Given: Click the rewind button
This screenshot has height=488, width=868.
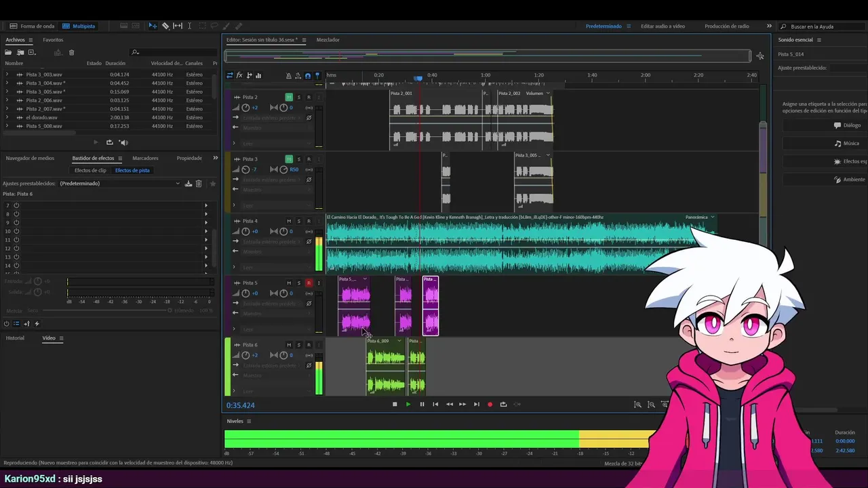Looking at the screenshot, I should coord(449,404).
